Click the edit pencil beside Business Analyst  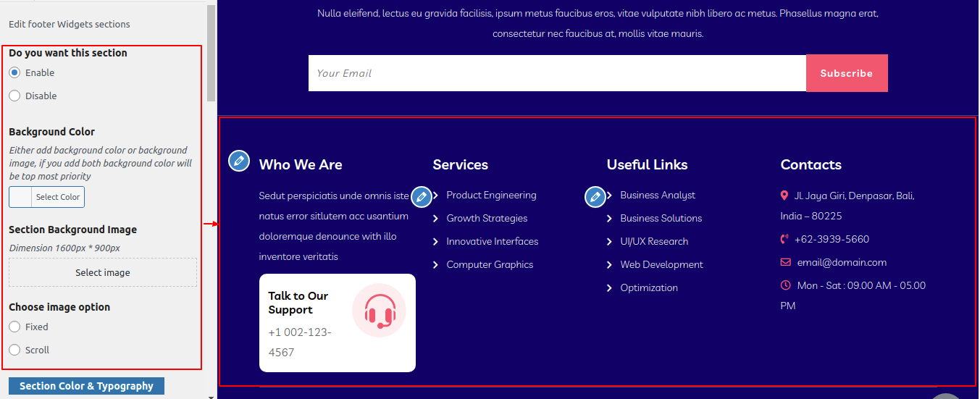(x=595, y=196)
